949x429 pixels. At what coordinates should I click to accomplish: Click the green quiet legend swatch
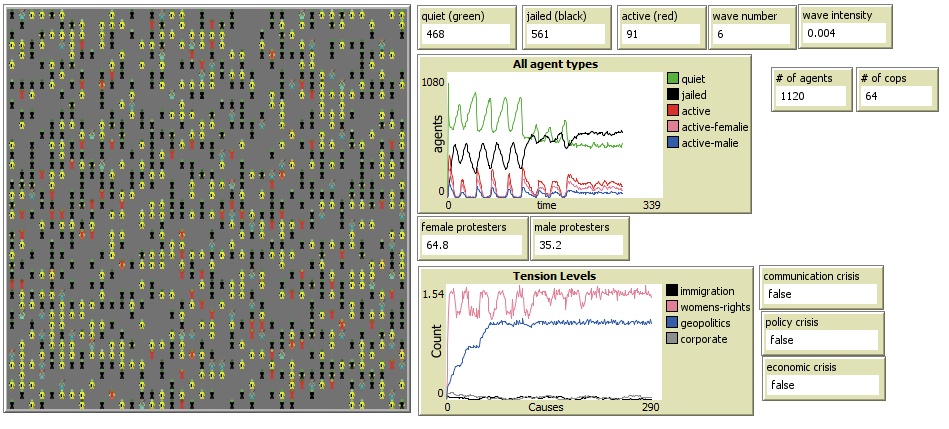672,78
